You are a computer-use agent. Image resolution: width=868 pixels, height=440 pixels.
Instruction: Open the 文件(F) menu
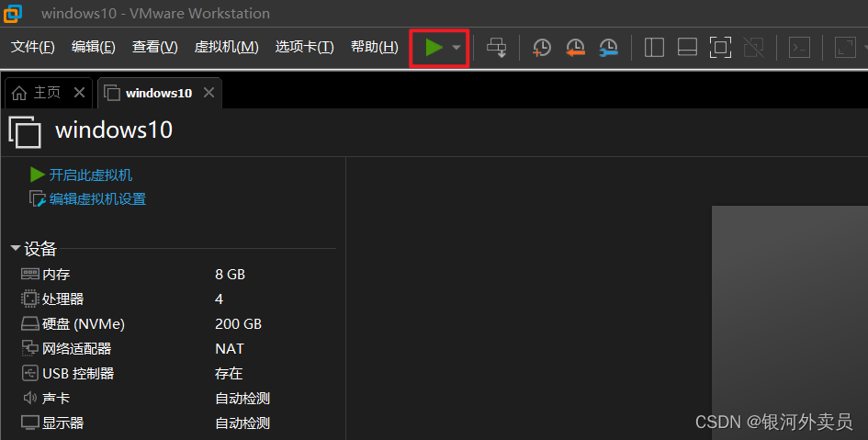(x=33, y=47)
